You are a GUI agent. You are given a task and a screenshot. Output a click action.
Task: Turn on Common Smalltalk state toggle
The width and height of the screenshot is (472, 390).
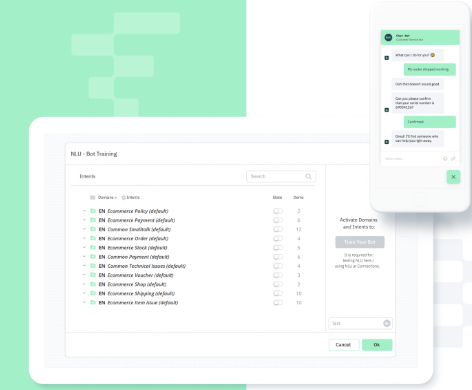tap(278, 229)
